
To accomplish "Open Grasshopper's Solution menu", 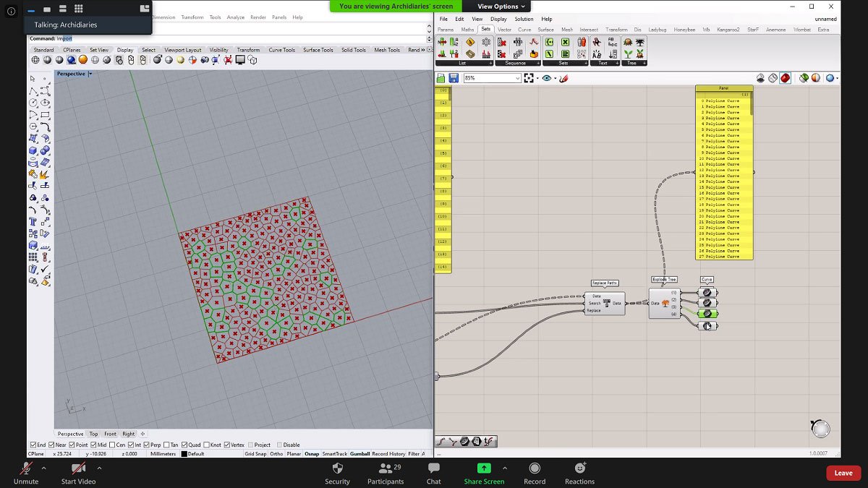I will [x=523, y=19].
